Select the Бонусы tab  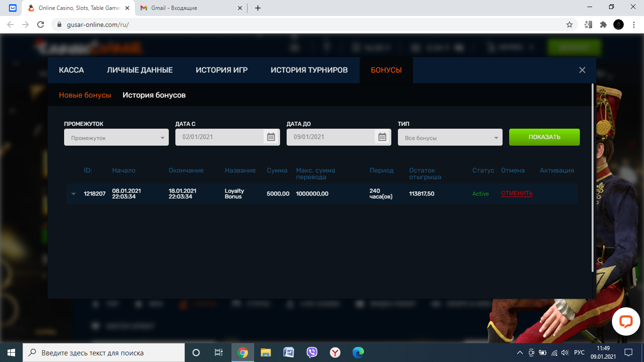386,70
